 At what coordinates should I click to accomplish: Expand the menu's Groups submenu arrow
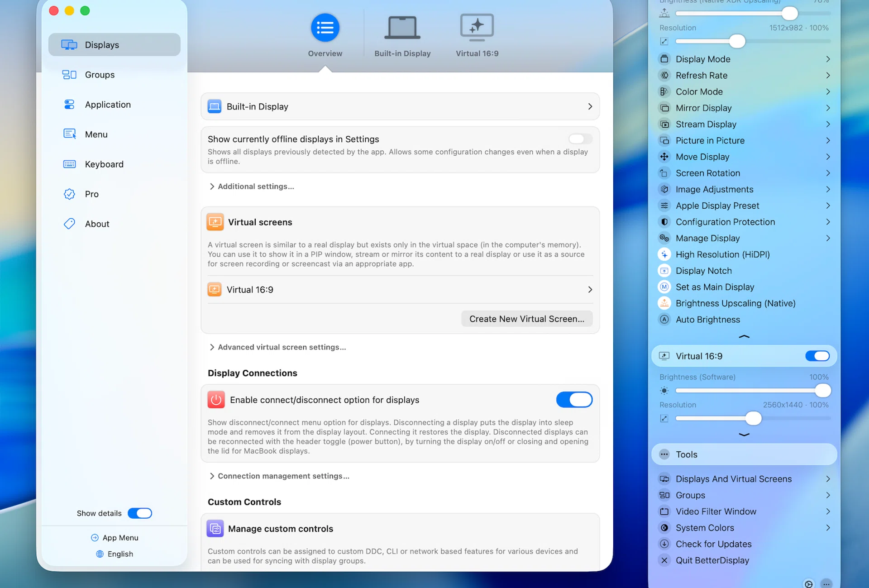click(828, 495)
